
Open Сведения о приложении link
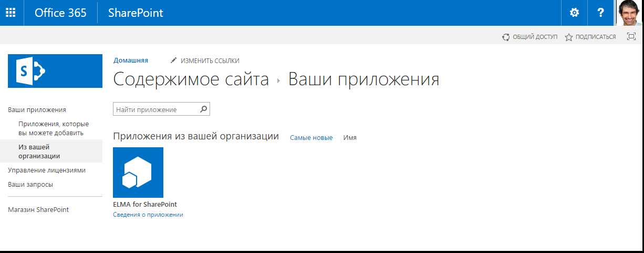tap(148, 215)
